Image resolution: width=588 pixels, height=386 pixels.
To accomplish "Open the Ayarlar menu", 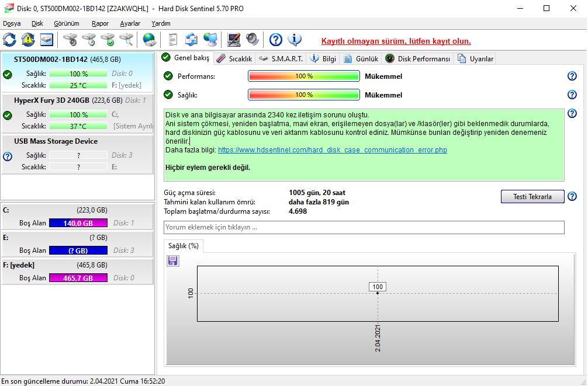I will pos(130,23).
